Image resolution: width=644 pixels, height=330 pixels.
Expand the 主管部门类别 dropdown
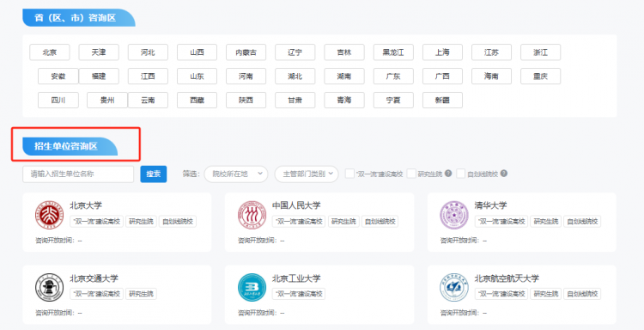[x=307, y=174]
